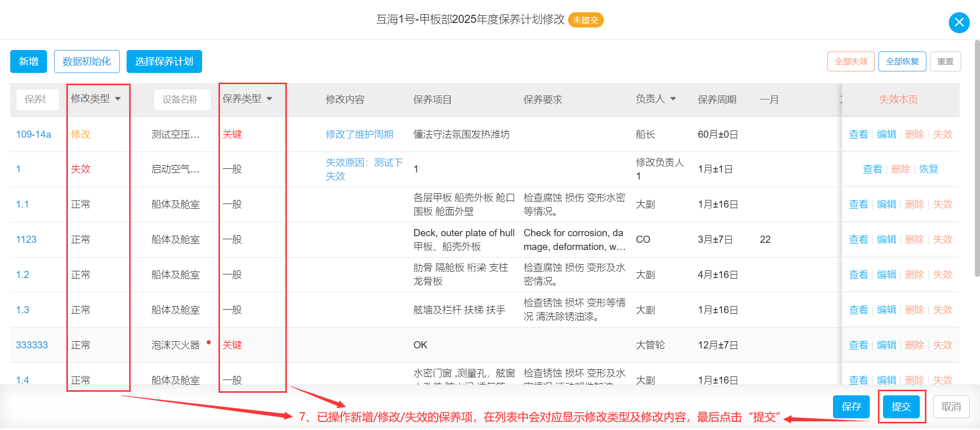Select 大管轮 cell
Screen dimensions: 980x430
click(650, 345)
